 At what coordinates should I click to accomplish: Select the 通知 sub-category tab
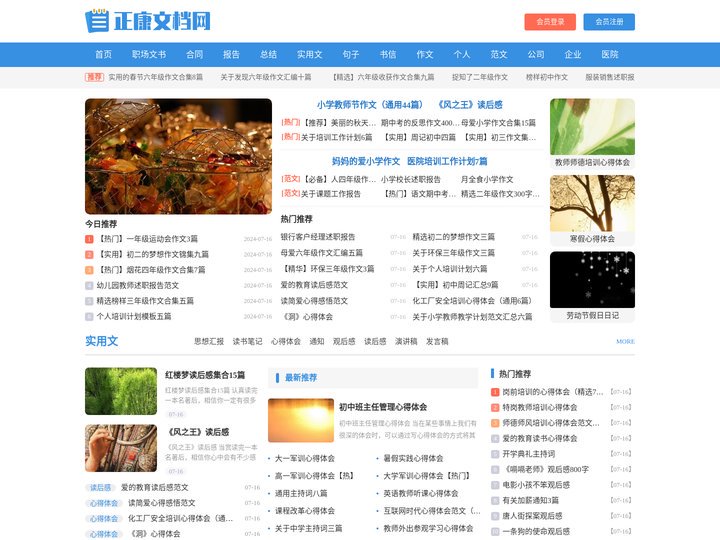(317, 341)
